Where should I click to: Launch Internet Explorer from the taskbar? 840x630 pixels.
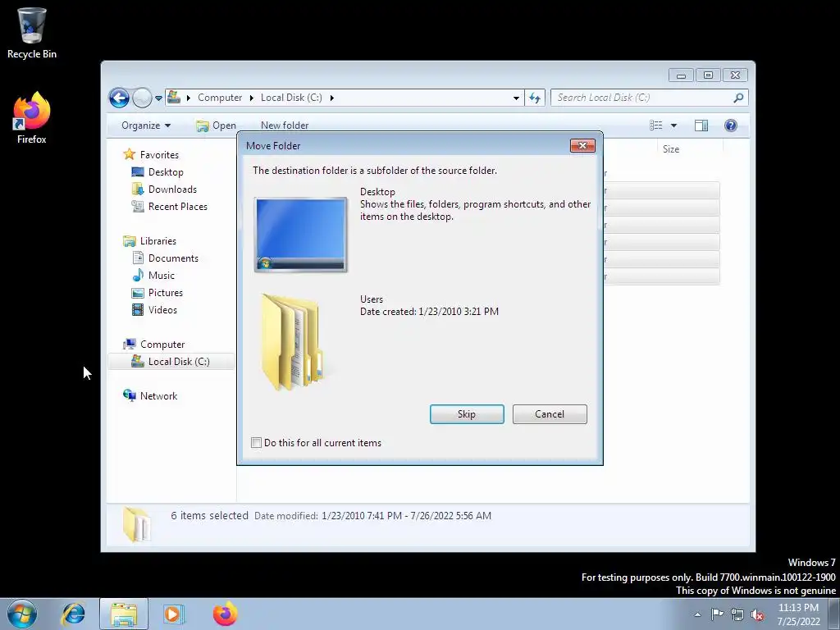pyautogui.click(x=73, y=614)
